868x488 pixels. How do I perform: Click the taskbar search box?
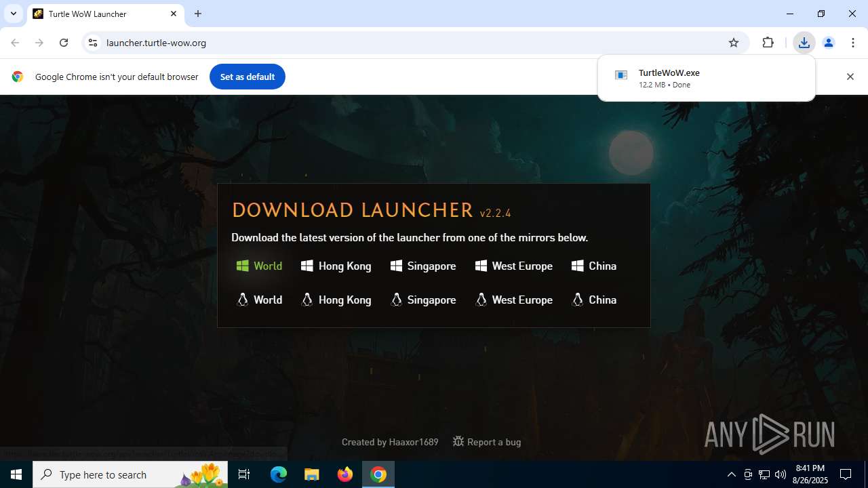130,474
